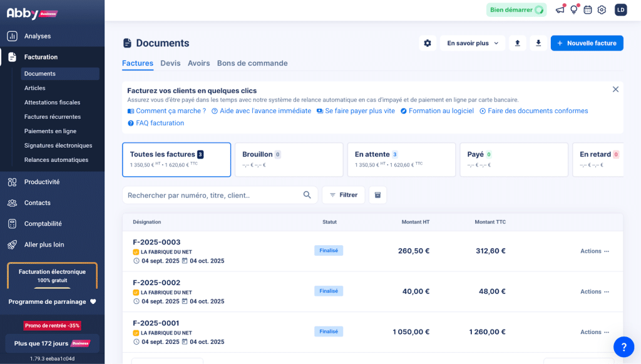The width and height of the screenshot is (641, 364).
Task: Click the invoice search input field
Action: (x=213, y=195)
